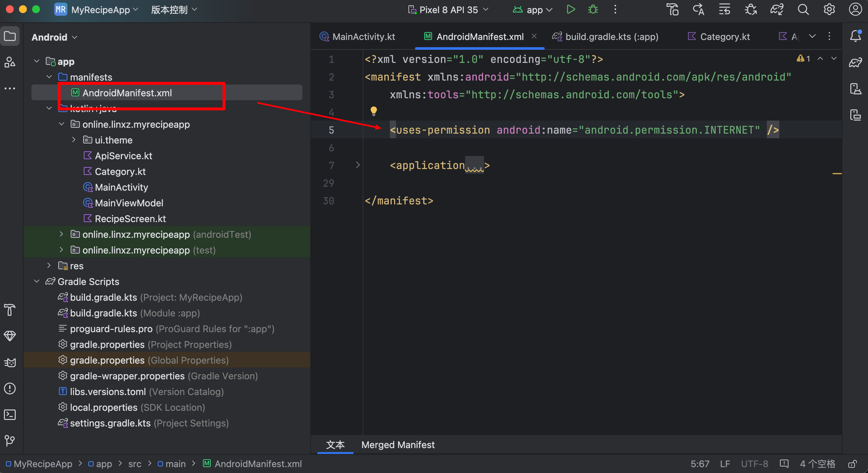This screenshot has width=868, height=473.
Task: Open the Gemini diamond tool window
Action: point(10,336)
